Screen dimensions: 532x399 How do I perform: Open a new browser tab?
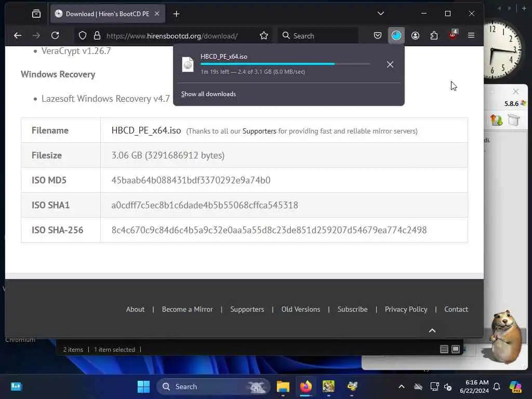coord(177,14)
